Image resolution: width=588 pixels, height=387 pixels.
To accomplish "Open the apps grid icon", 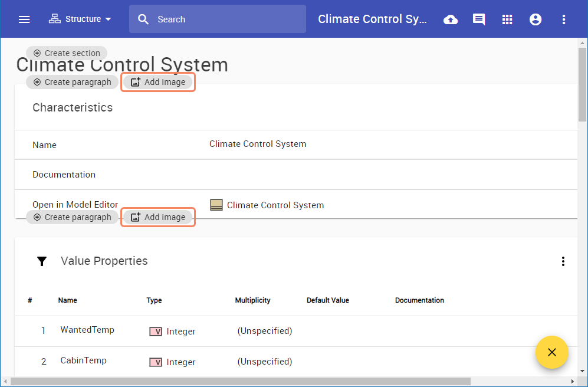I will [507, 19].
